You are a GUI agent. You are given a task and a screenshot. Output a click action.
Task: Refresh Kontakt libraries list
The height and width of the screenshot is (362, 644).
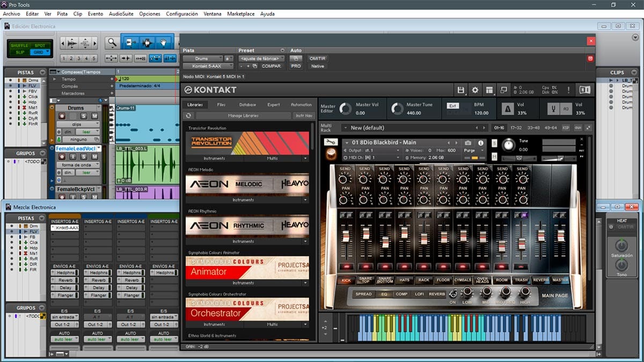coord(188,115)
